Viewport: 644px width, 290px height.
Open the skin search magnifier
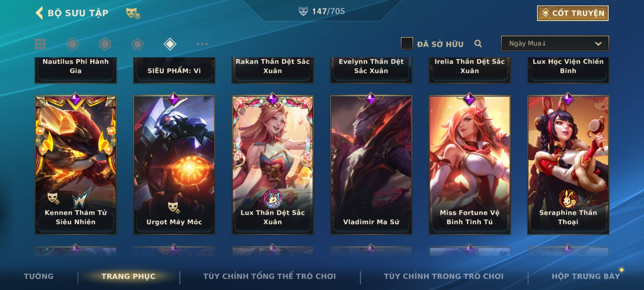tap(478, 44)
